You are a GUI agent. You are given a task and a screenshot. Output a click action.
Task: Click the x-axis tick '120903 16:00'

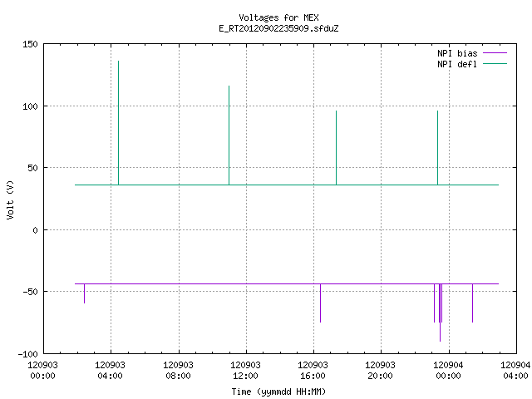point(313,371)
